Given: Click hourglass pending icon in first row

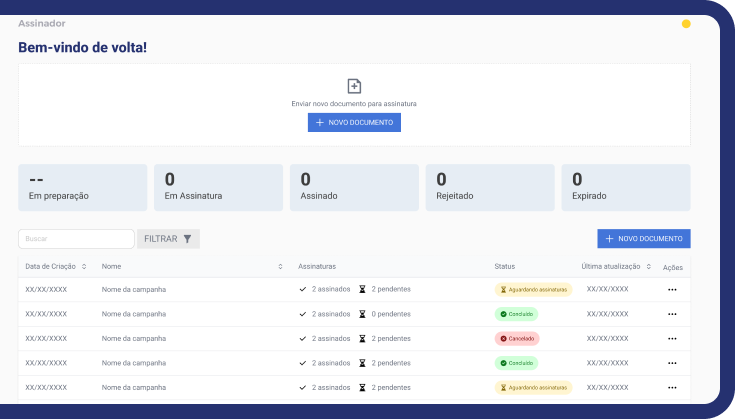Looking at the screenshot, I should (x=363, y=290).
